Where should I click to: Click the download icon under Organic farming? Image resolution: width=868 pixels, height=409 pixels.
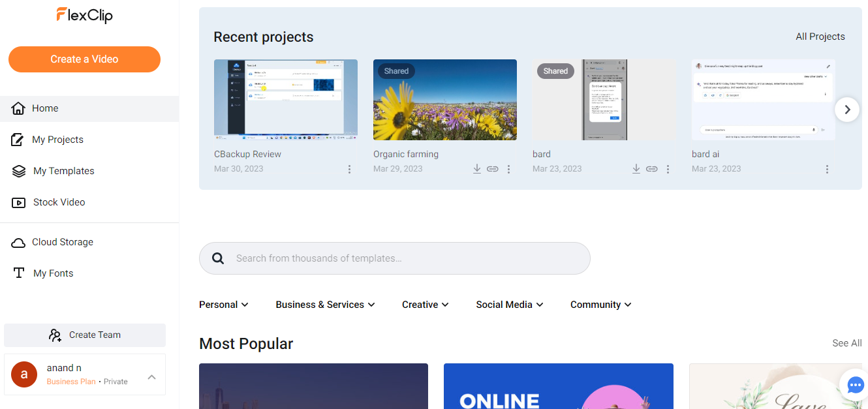(477, 169)
